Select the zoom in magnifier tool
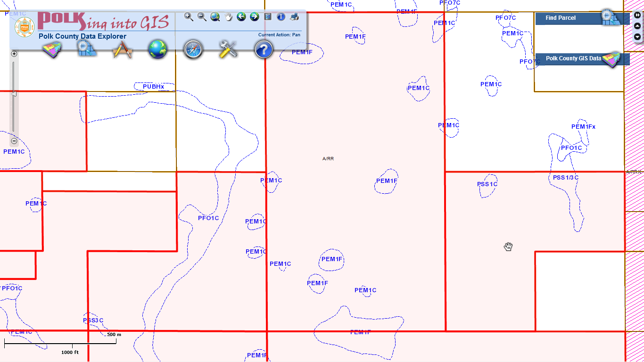Image resolution: width=644 pixels, height=362 pixels. pyautogui.click(x=189, y=17)
